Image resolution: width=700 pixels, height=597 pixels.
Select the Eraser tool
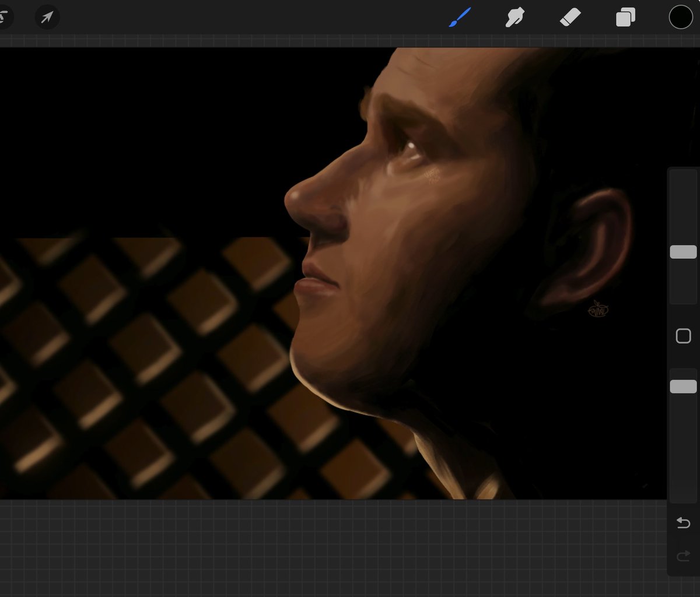point(570,17)
